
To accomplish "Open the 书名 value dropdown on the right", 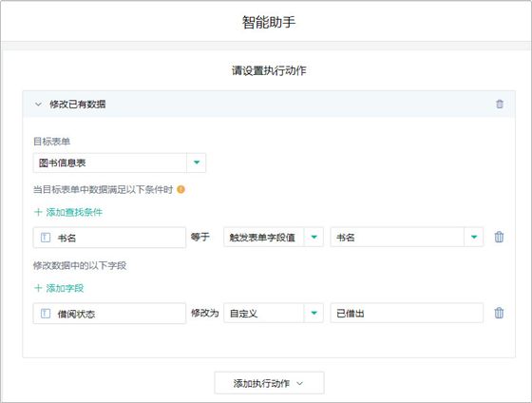I will pyautogui.click(x=474, y=237).
